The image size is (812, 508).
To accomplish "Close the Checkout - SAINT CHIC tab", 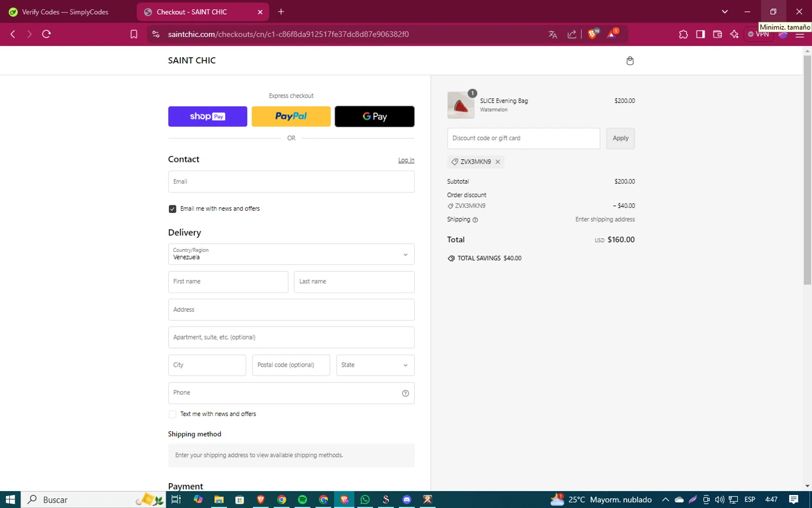I will [x=260, y=12].
